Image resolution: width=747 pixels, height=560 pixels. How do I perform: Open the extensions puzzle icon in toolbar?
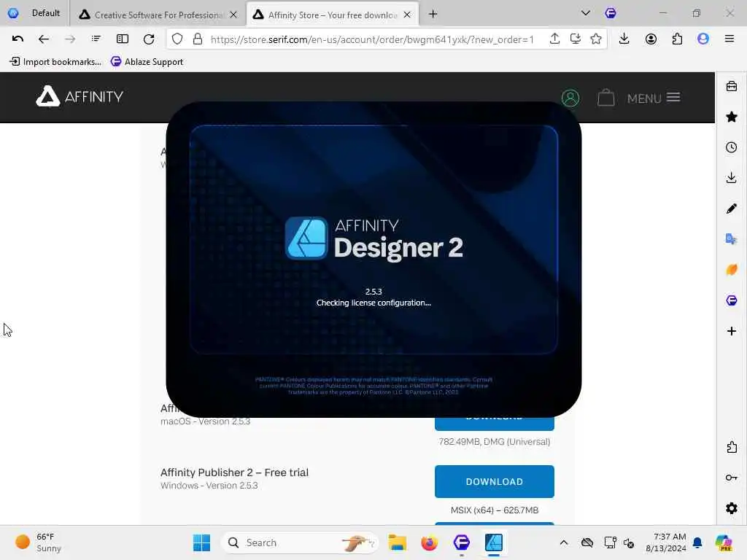[677, 39]
